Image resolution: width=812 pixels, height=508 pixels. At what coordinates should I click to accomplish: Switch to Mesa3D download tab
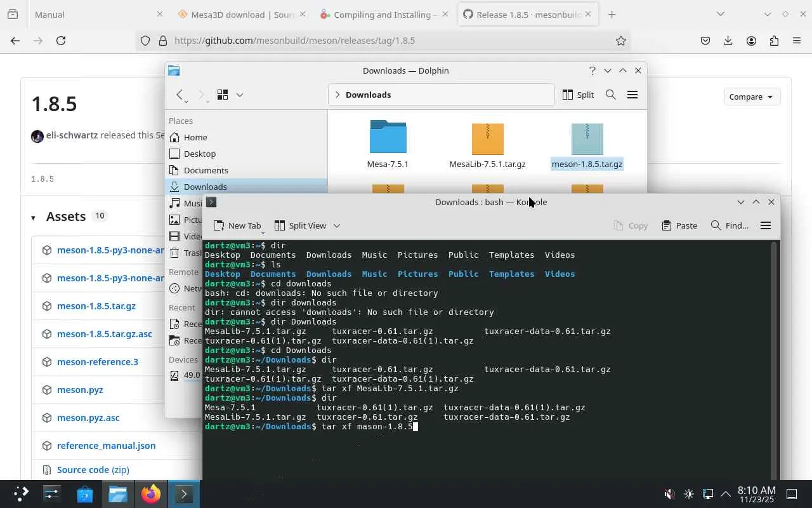pos(242,14)
